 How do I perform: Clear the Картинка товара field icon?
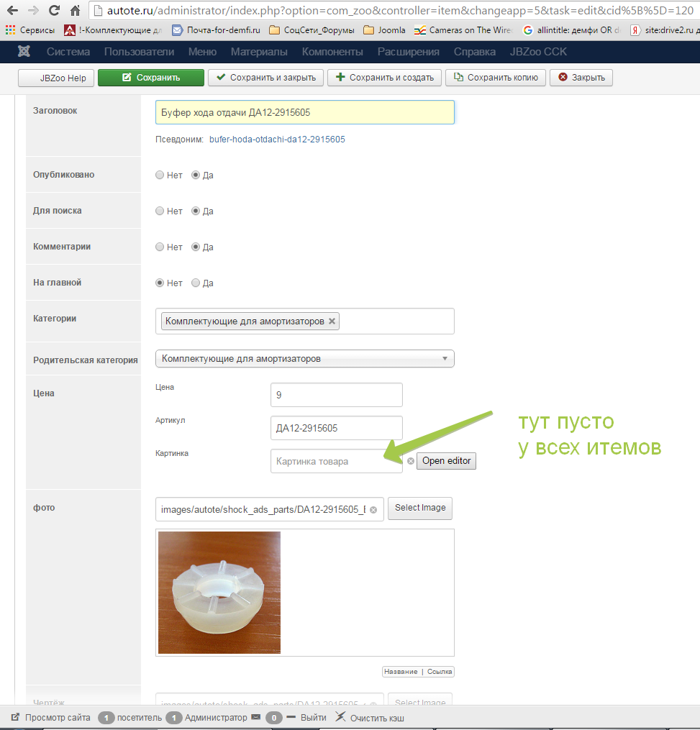pyautogui.click(x=411, y=461)
